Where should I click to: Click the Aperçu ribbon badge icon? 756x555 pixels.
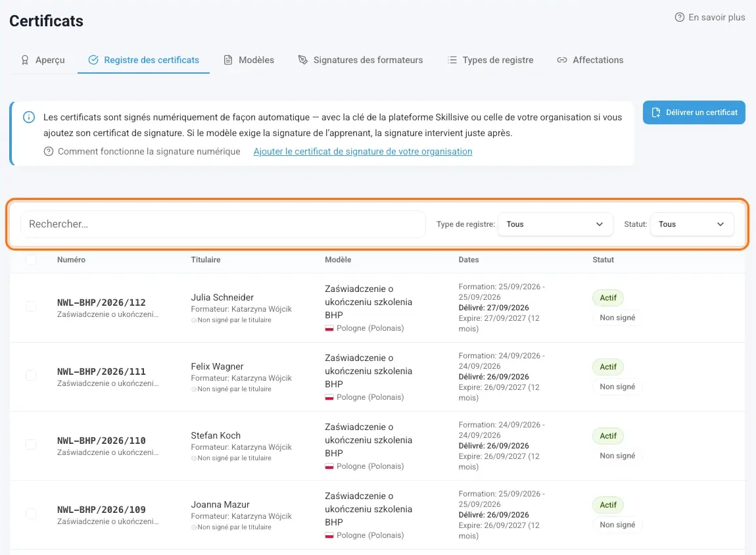(24, 60)
